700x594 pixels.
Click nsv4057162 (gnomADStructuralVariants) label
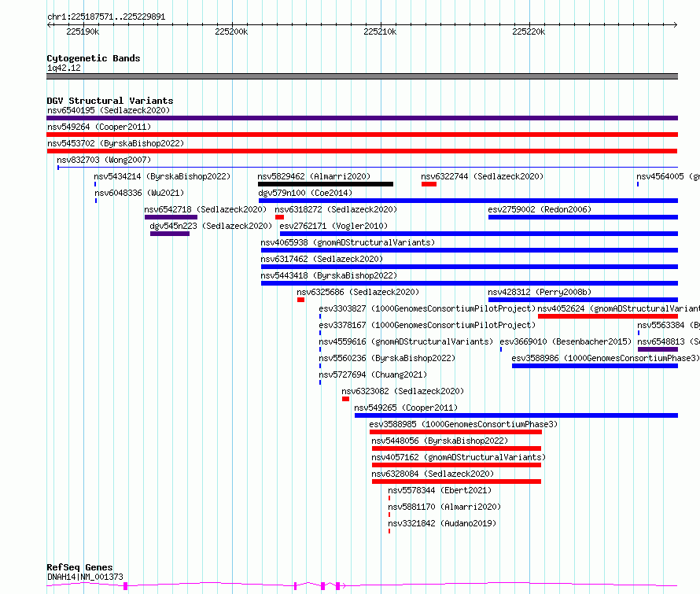459,457
